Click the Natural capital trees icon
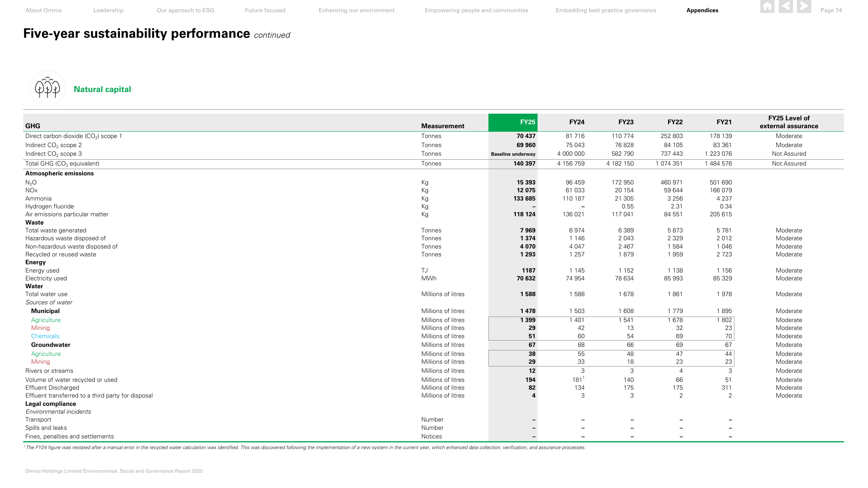 (47, 88)
